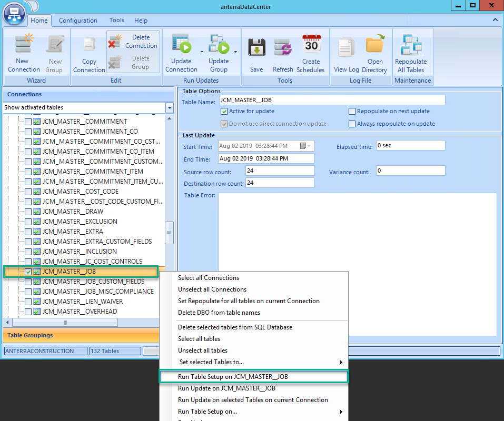The height and width of the screenshot is (421, 504).
Task: Click the table icon beside JCM_MASTER__INCLUSION
Action: [x=37, y=252]
